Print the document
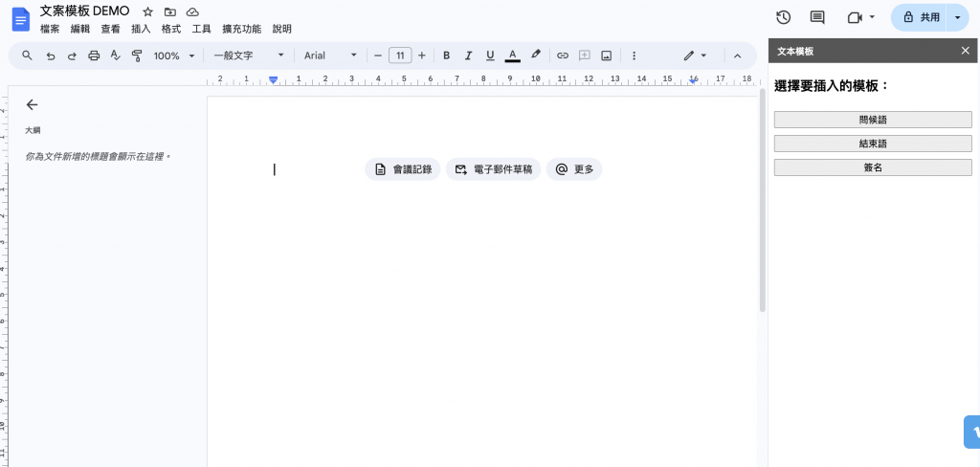Screen dimensions: 980x467 point(94,56)
